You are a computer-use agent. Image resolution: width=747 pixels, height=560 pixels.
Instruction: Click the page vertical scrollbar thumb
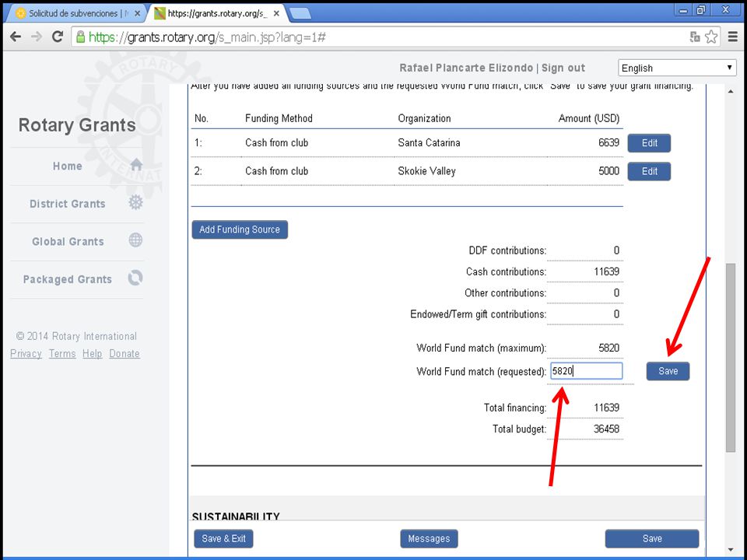click(731, 357)
